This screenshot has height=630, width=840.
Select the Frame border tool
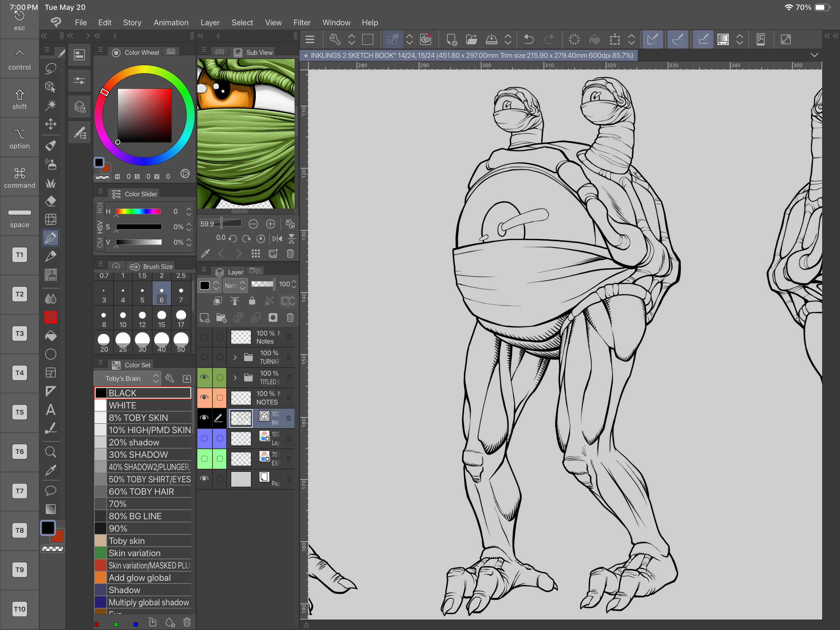tap(50, 373)
